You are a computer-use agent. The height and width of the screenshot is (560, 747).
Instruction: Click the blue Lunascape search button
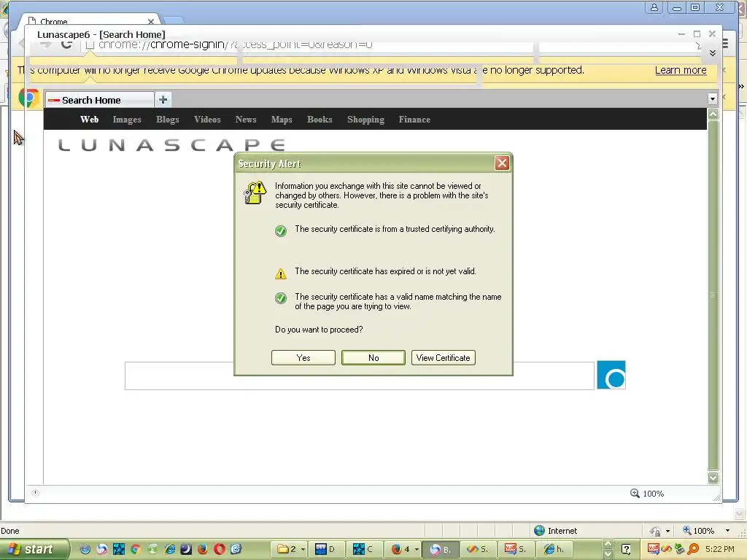pyautogui.click(x=611, y=376)
